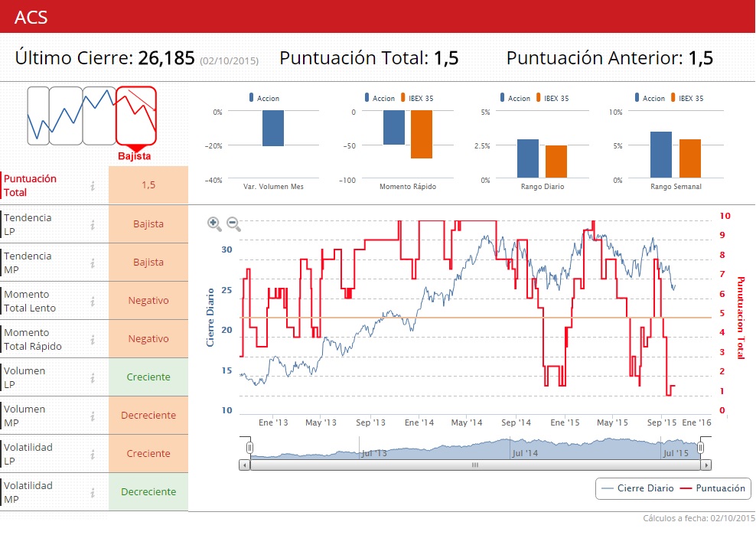Open info icon for Volatilidad LP
The image size is (756, 535).
[93, 454]
